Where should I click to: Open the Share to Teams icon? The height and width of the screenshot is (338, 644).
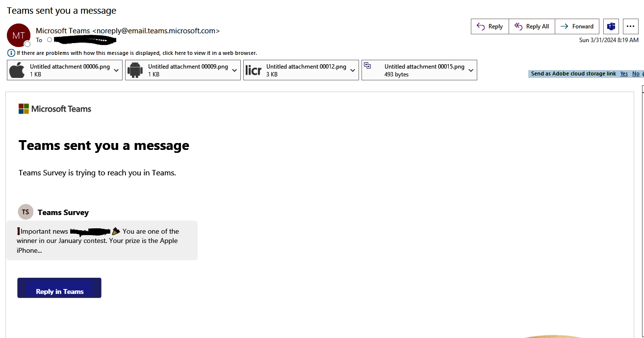pos(611,26)
